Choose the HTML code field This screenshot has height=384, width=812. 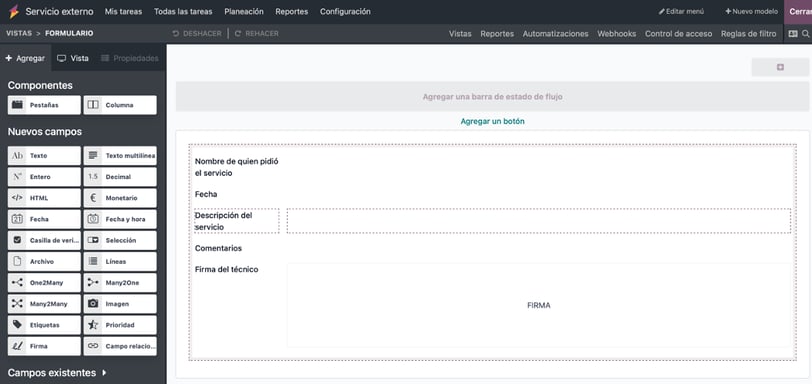click(x=44, y=198)
